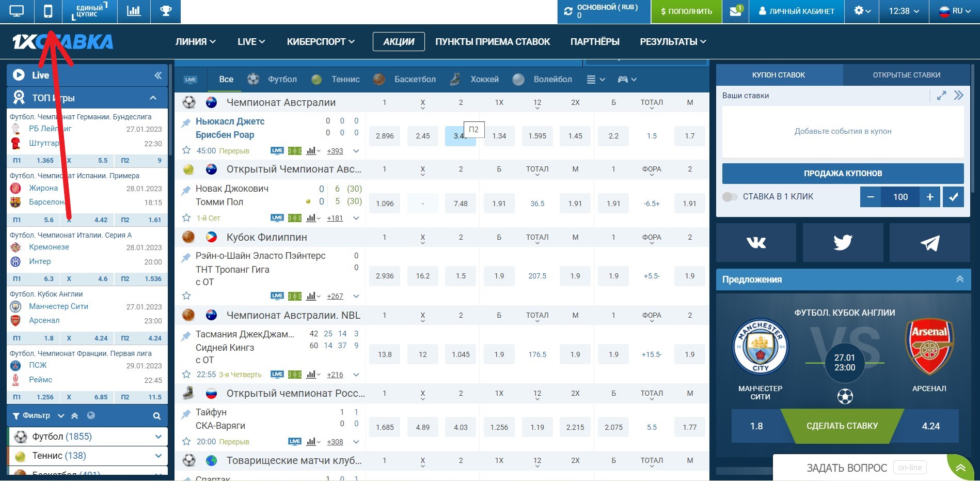Collapse the ТОП игры section
The image size is (980, 481).
click(153, 98)
